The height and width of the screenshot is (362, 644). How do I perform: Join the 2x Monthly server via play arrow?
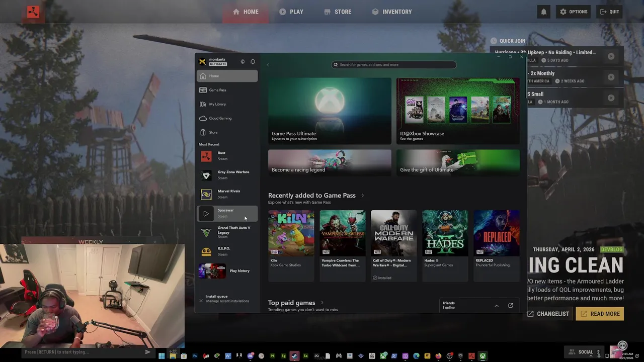coord(611,77)
